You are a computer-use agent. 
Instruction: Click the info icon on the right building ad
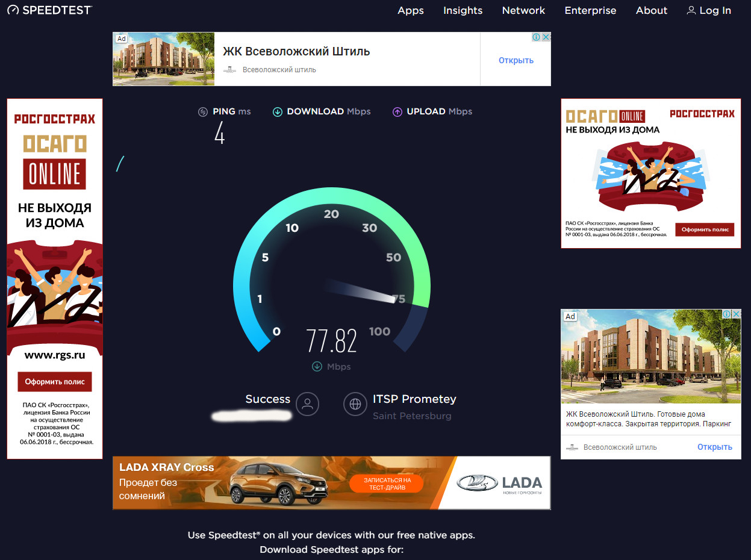(727, 314)
